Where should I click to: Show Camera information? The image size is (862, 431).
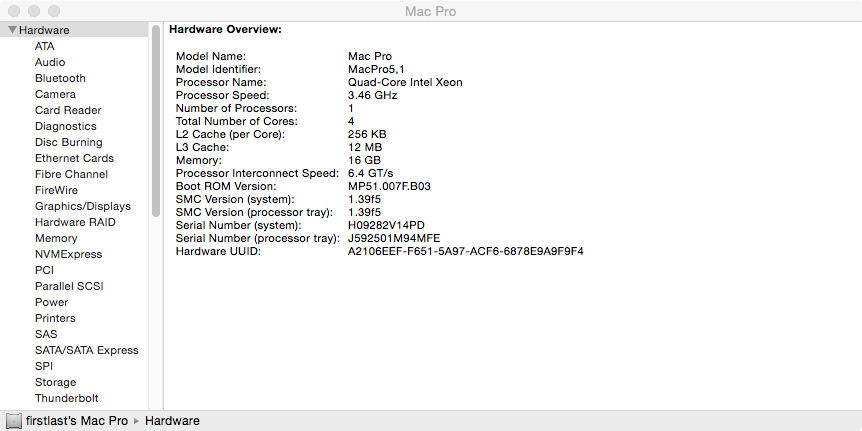pyautogui.click(x=56, y=94)
